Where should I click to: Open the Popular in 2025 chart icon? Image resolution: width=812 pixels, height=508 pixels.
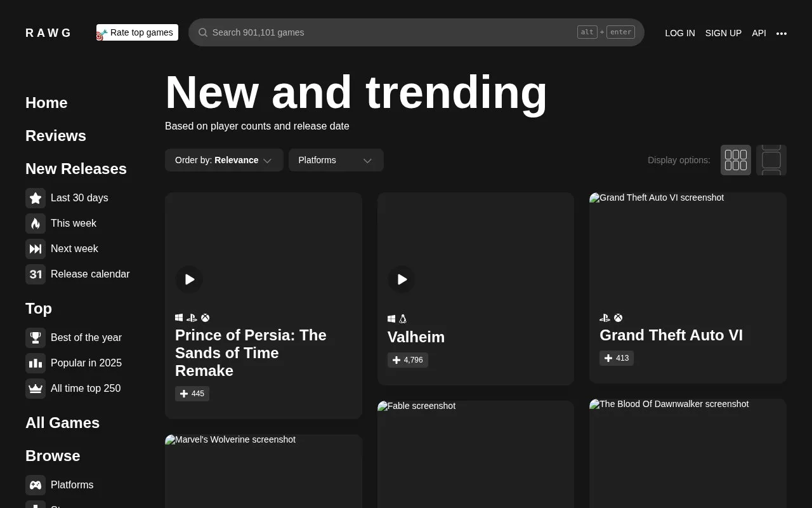[36, 363]
